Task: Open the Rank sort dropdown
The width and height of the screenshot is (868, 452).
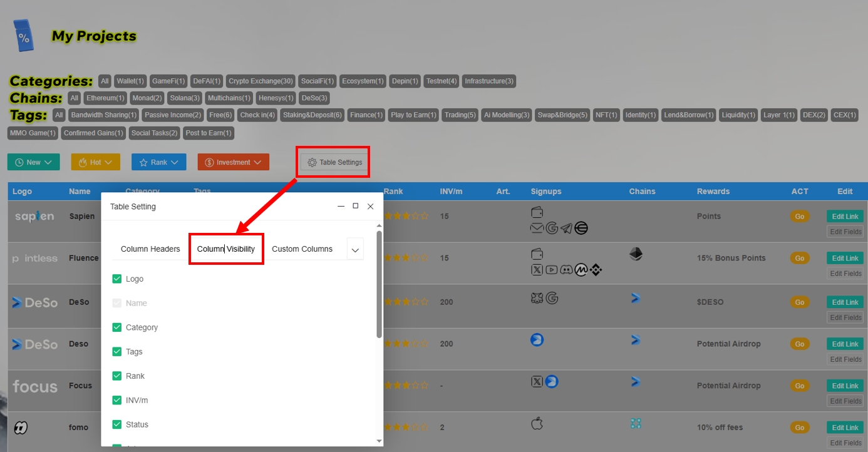Action: coord(159,162)
